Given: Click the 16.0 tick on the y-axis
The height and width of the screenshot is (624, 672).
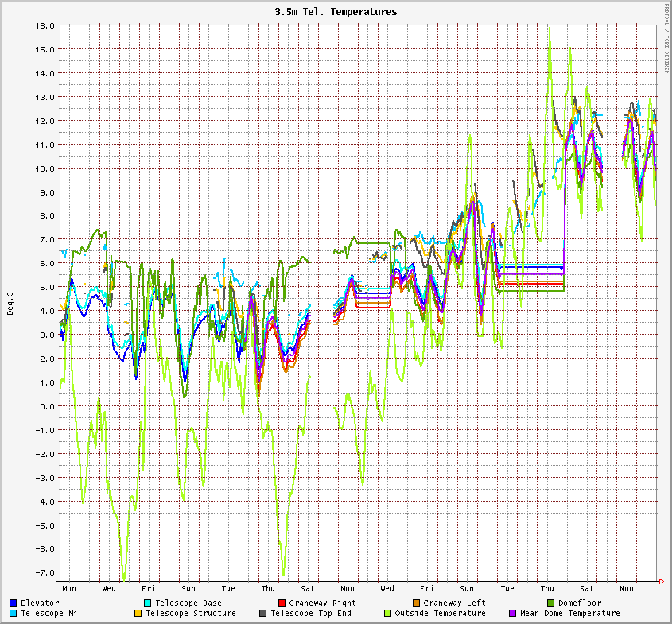Looking at the screenshot, I should (x=45, y=25).
